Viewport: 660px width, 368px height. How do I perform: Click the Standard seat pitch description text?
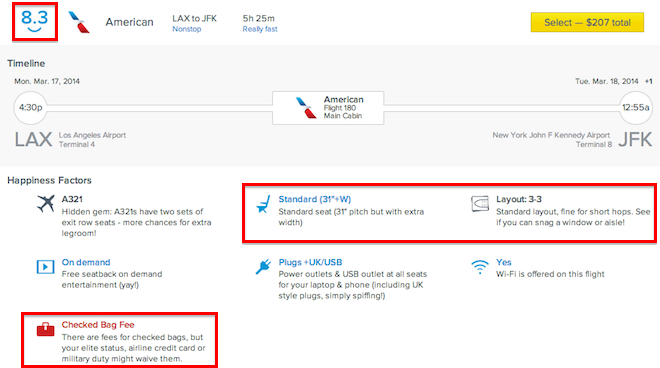[x=351, y=217]
